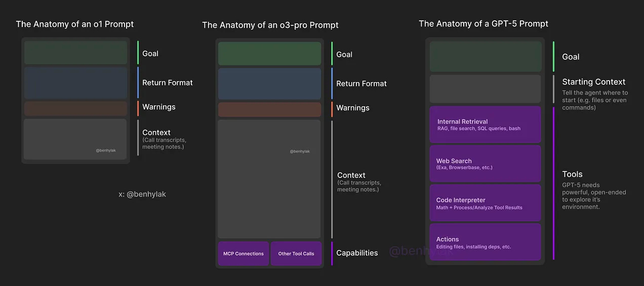
Task: Click the 'Goal' label of the o3-pro diagram
Action: tap(344, 54)
